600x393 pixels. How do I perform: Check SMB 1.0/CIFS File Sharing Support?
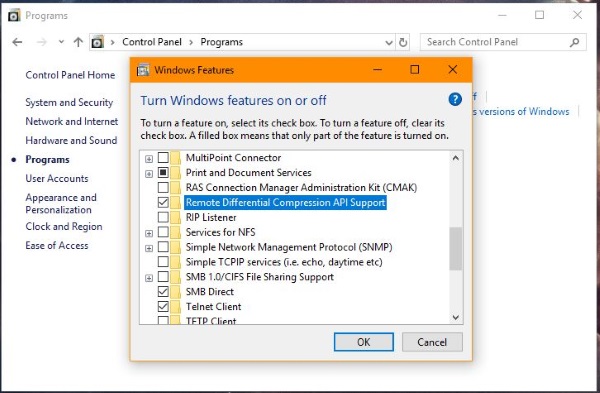tap(163, 277)
